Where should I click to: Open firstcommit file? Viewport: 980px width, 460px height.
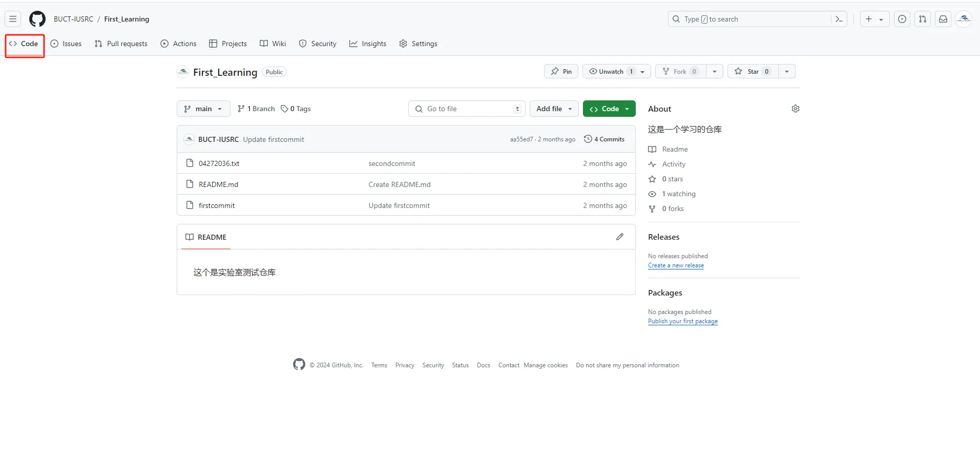(217, 205)
